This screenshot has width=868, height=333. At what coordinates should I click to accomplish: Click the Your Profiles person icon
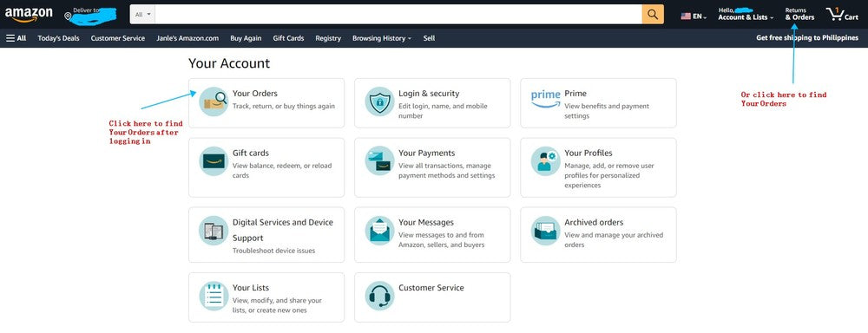(546, 161)
